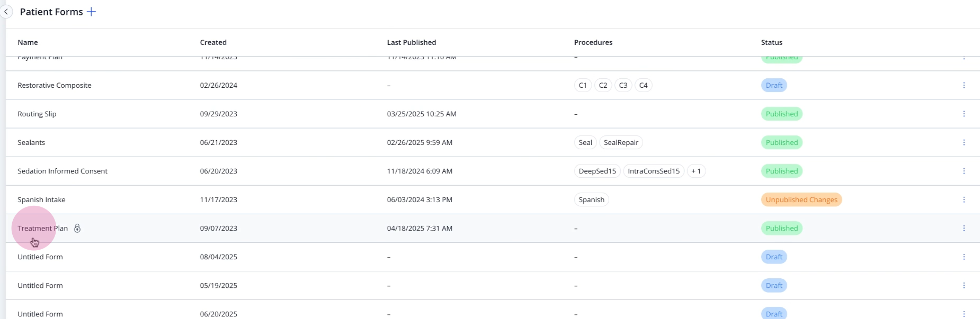Viewport: 980px width, 319px height.
Task: Click the C4 procedure chip
Action: point(643,85)
